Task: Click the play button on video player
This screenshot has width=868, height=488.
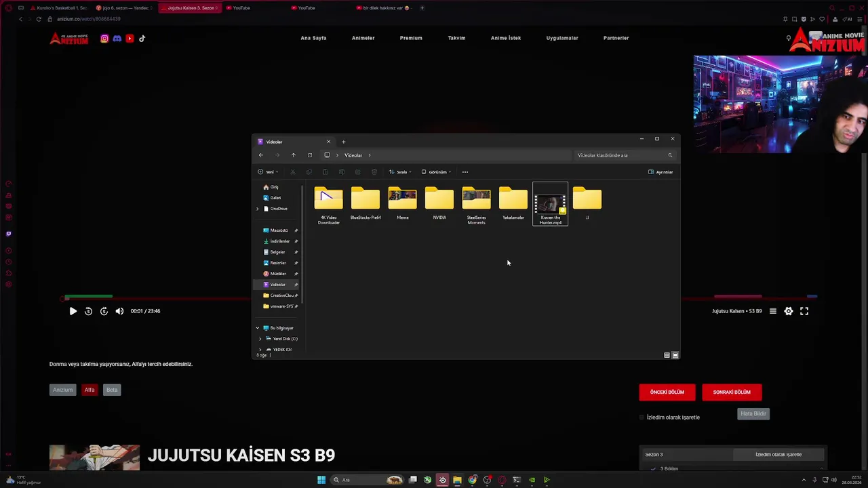Action: coord(73,311)
